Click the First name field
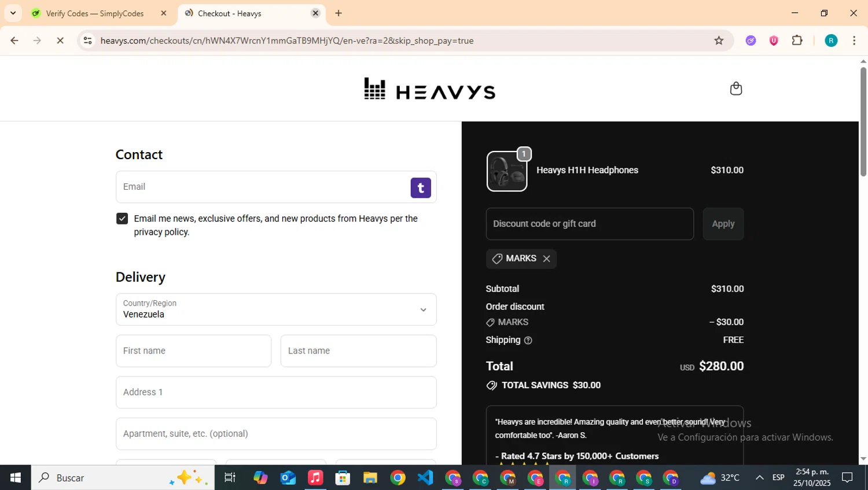Viewport: 868px width, 490px height. click(193, 351)
